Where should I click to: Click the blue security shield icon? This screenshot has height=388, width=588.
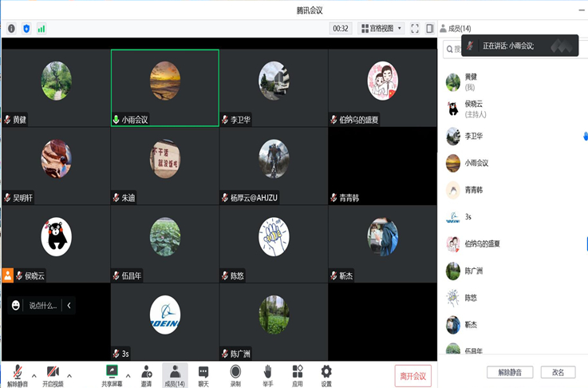coord(26,29)
